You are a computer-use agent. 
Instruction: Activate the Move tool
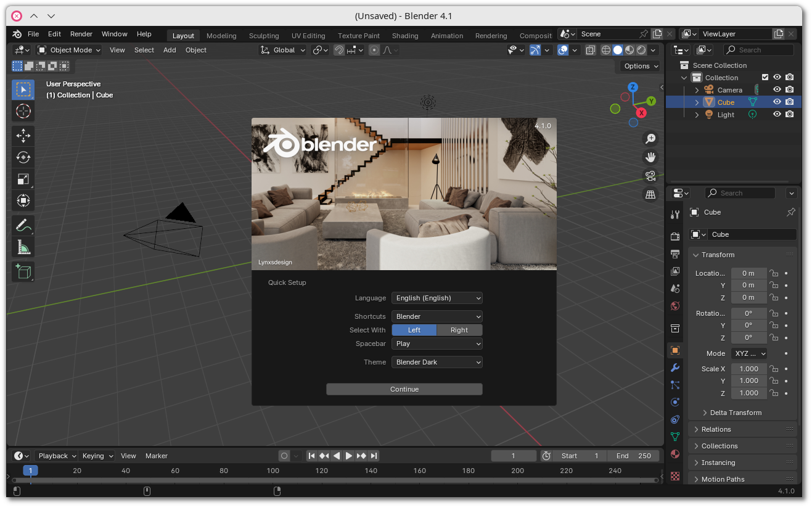point(23,136)
